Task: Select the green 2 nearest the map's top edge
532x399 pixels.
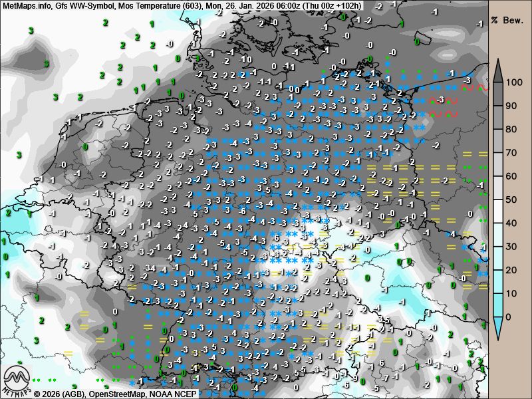Action: tap(105, 23)
